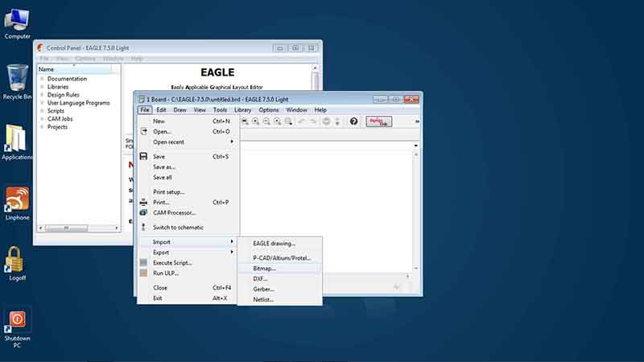Click the floppy disk Save icon

click(x=143, y=156)
